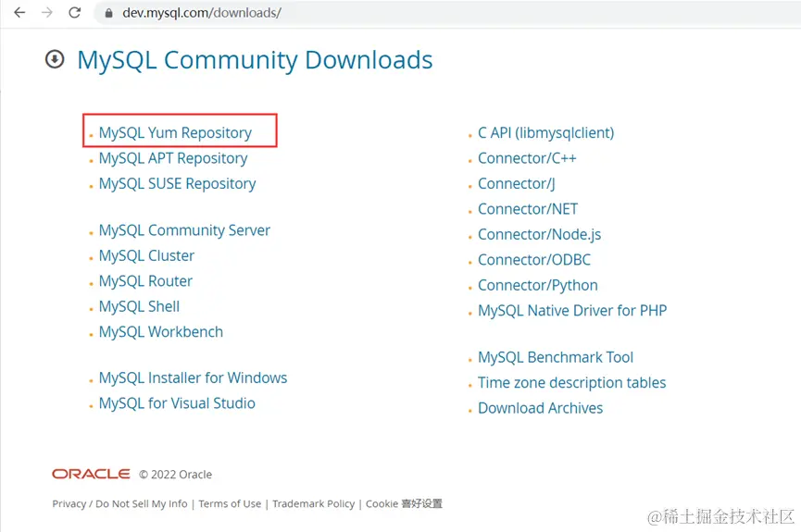Screen dimensions: 801x532
Task: Open MySQL Benchmark Tool link
Action: click(x=556, y=357)
